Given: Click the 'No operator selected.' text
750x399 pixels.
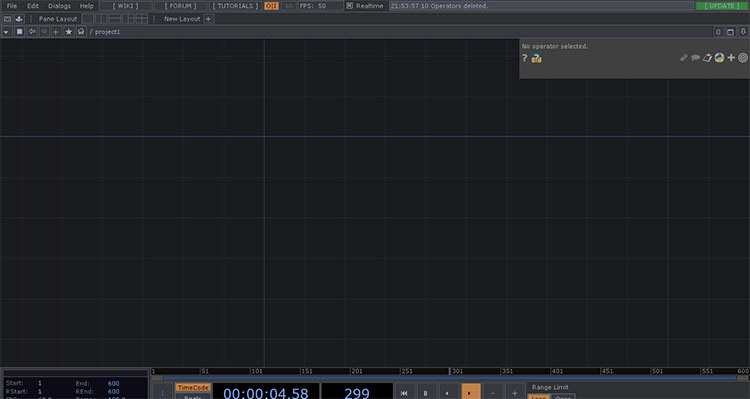Looking at the screenshot, I should (555, 46).
